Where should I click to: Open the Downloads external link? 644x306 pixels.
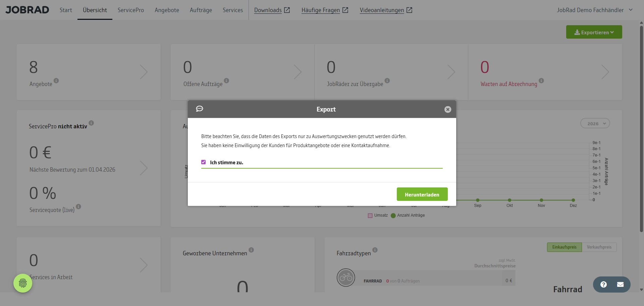pos(272,10)
